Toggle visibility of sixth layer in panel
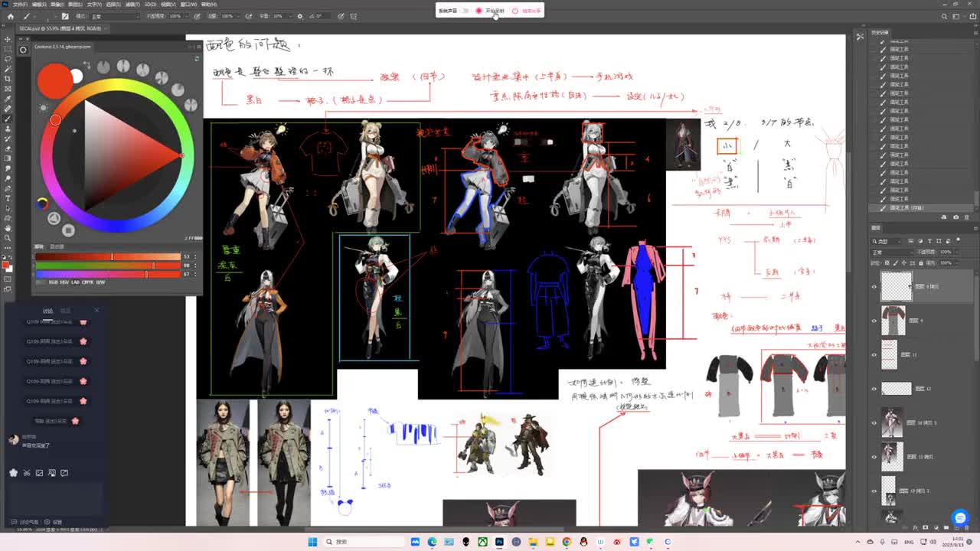 click(x=874, y=457)
